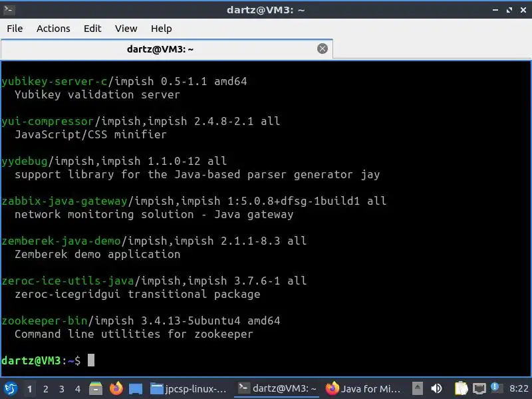Open the File menu

[15, 29]
